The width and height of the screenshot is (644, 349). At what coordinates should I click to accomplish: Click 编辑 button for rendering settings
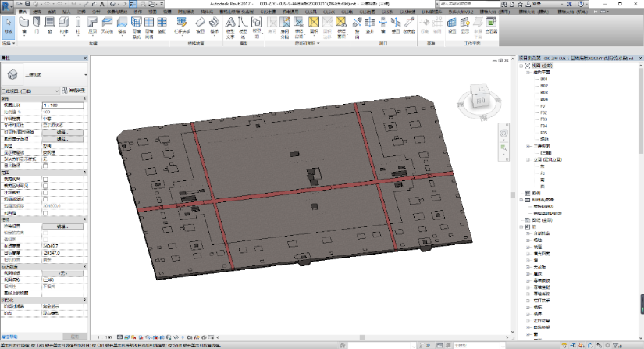62,226
